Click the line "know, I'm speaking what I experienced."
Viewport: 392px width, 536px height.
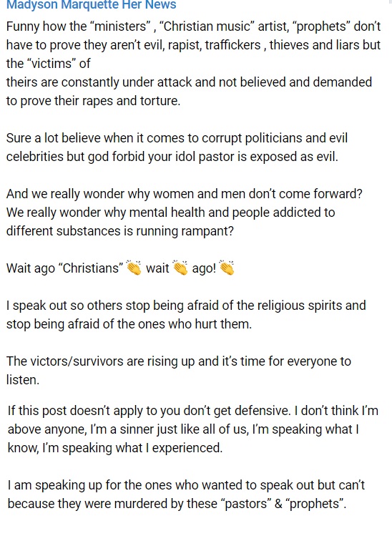(x=115, y=448)
